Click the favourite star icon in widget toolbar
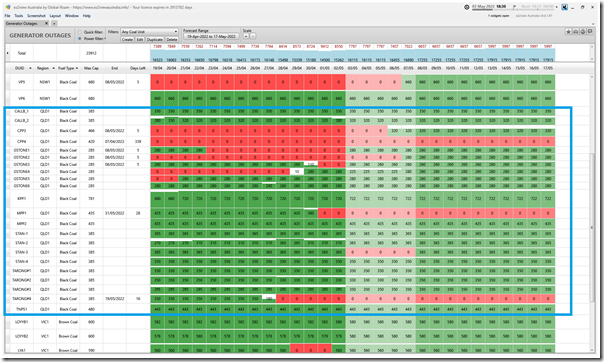 [x=569, y=32]
